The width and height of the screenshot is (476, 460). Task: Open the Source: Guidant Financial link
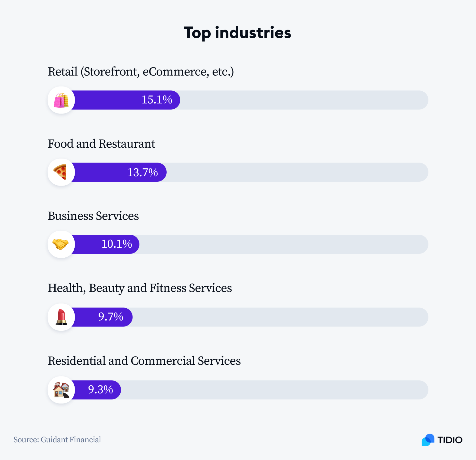click(57, 440)
